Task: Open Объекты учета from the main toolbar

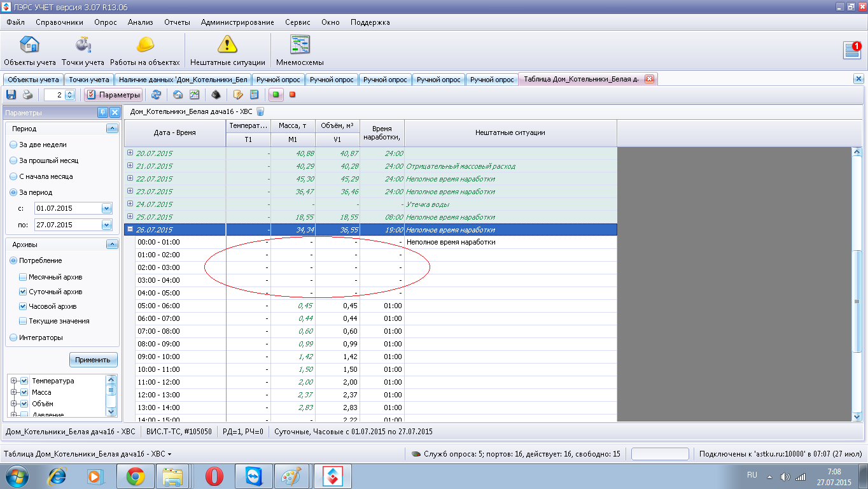Action: [x=29, y=50]
